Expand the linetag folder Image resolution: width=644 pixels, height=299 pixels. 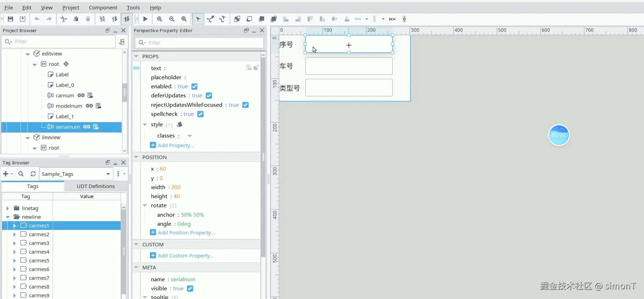point(7,208)
